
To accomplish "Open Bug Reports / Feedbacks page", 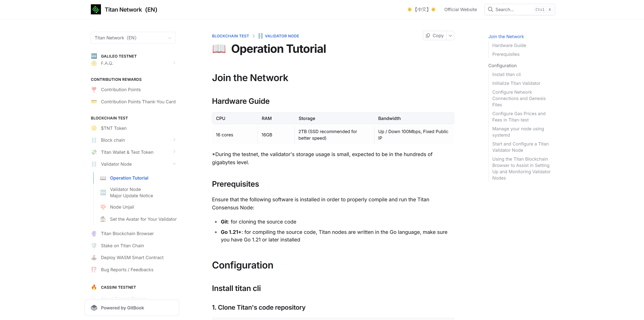I will (x=127, y=269).
